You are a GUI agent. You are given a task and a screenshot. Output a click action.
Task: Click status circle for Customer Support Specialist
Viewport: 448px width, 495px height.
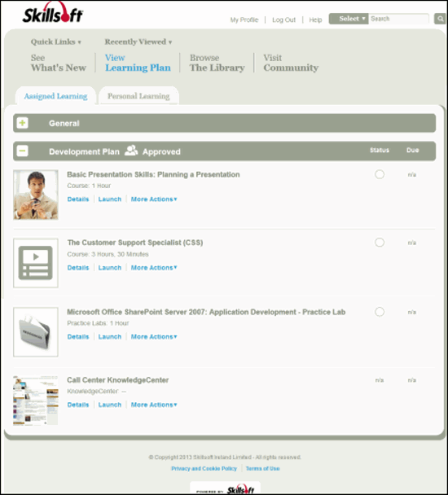coord(380,243)
